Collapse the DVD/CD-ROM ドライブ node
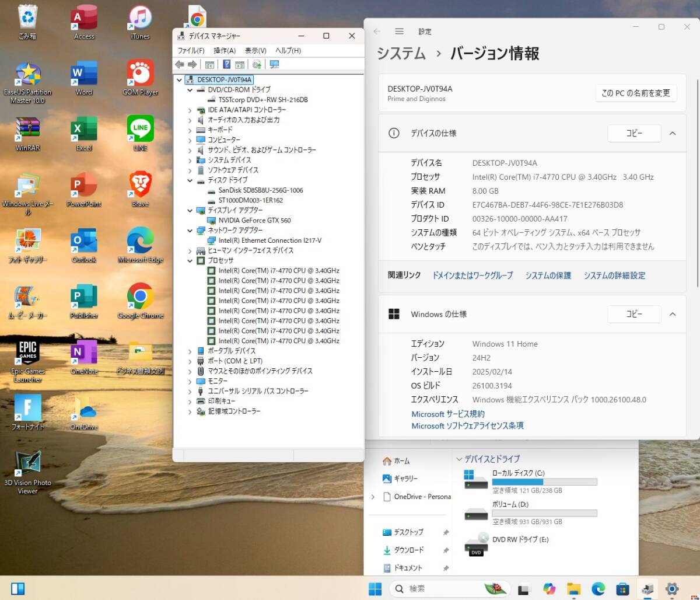Image resolution: width=700 pixels, height=600 pixels. (190, 90)
